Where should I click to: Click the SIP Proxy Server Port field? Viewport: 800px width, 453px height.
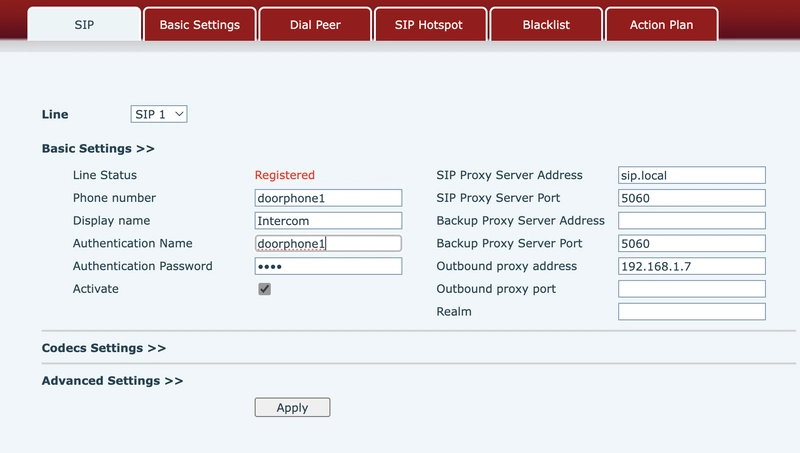[692, 198]
